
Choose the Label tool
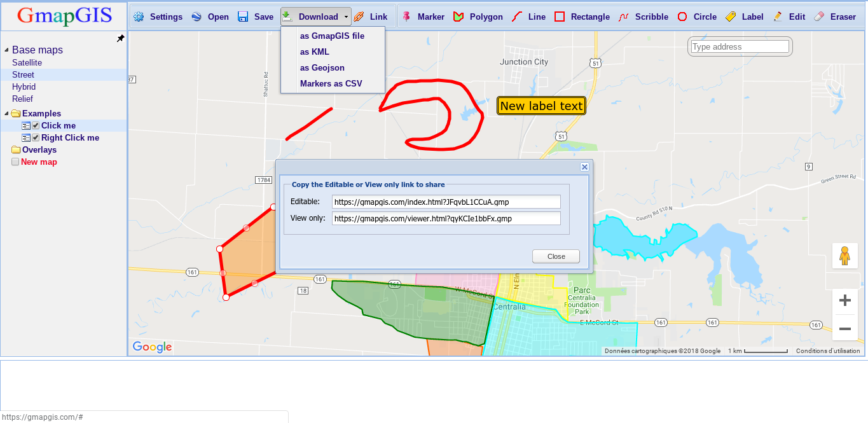coord(745,17)
